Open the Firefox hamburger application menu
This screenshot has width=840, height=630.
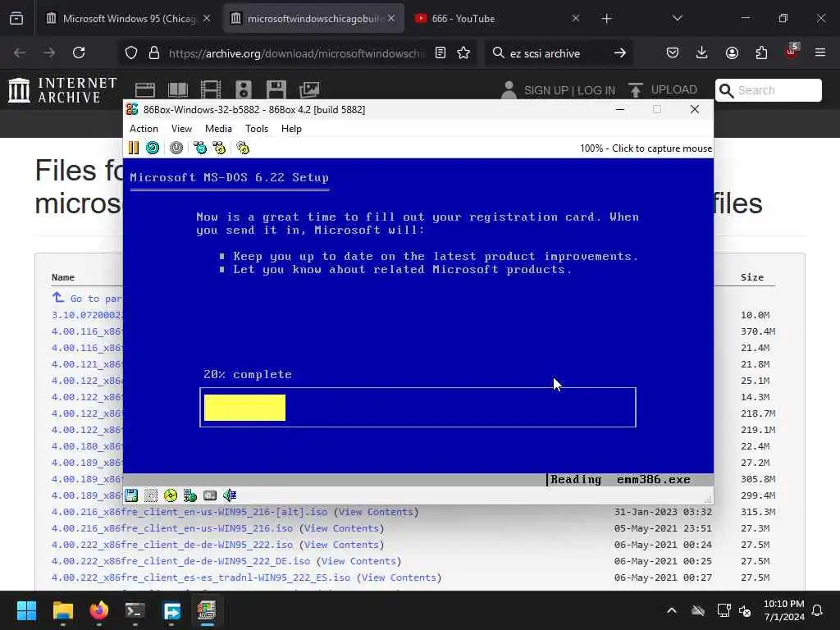point(820,52)
